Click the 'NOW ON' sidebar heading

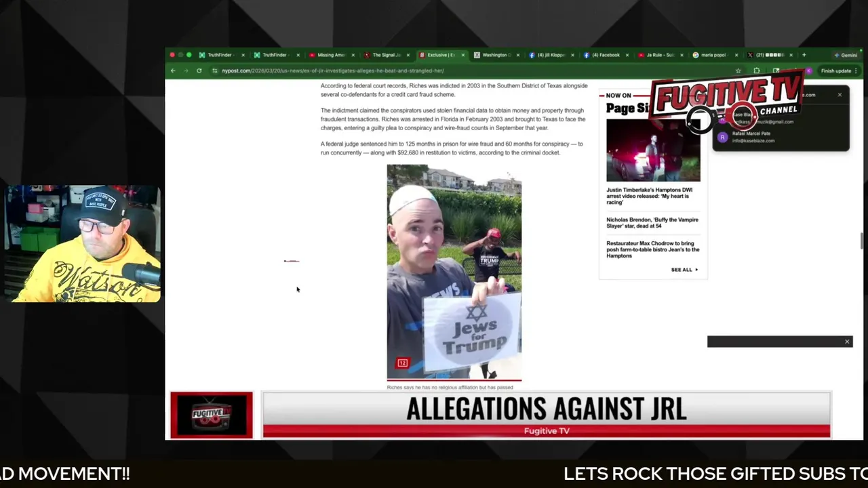618,96
